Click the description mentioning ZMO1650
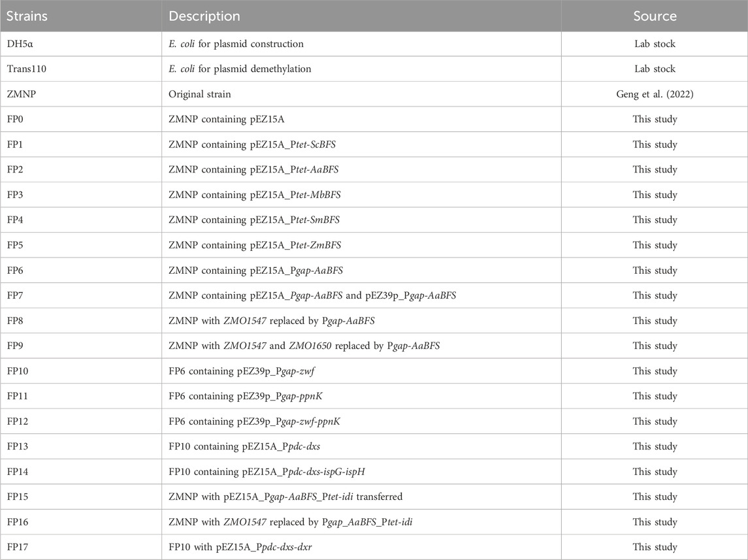The height and width of the screenshot is (560, 748). click(361, 346)
